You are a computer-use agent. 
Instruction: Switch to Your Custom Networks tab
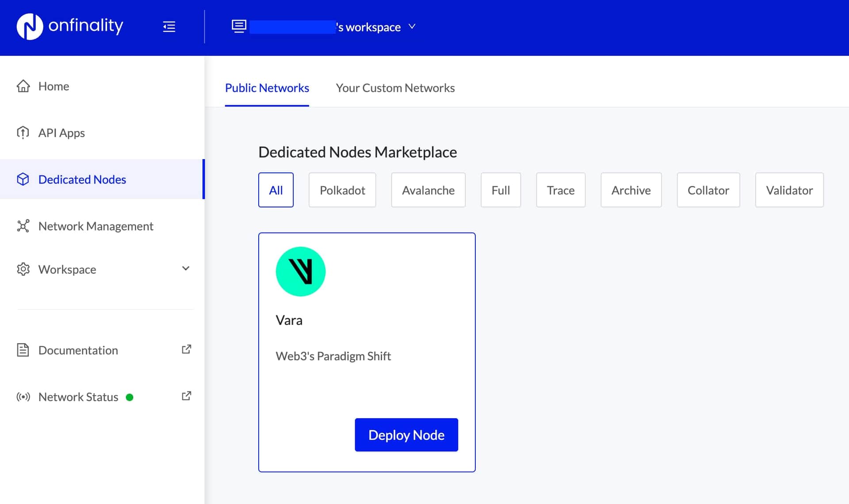point(395,88)
